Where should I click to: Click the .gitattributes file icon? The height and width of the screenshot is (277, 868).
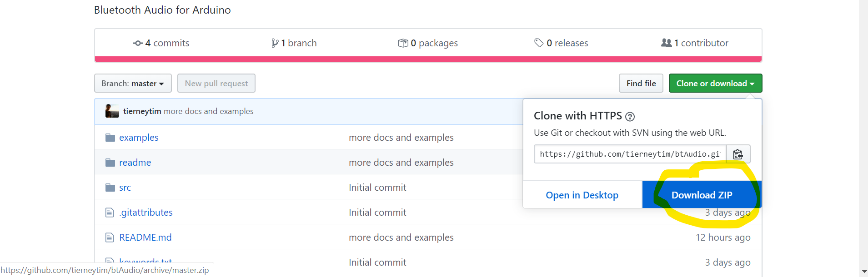tap(110, 213)
